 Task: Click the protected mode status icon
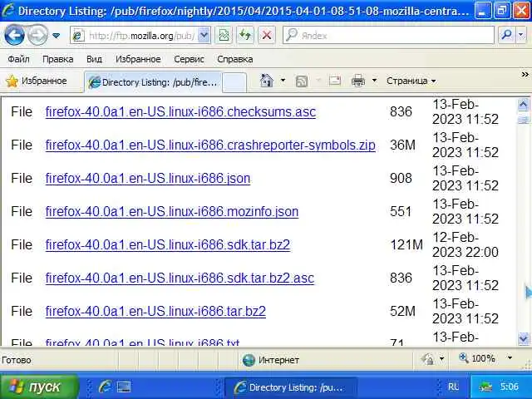(427, 358)
